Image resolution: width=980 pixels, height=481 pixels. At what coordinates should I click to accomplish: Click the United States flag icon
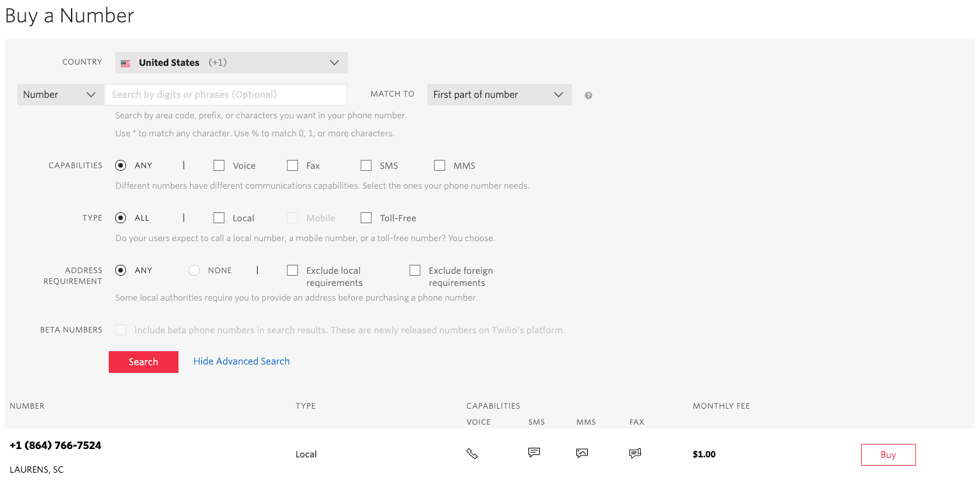pos(125,63)
